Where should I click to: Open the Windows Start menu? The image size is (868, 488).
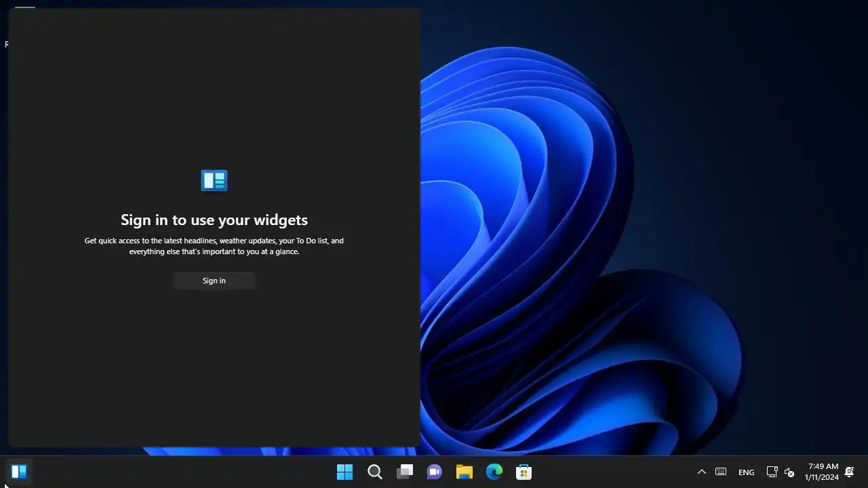pos(345,472)
